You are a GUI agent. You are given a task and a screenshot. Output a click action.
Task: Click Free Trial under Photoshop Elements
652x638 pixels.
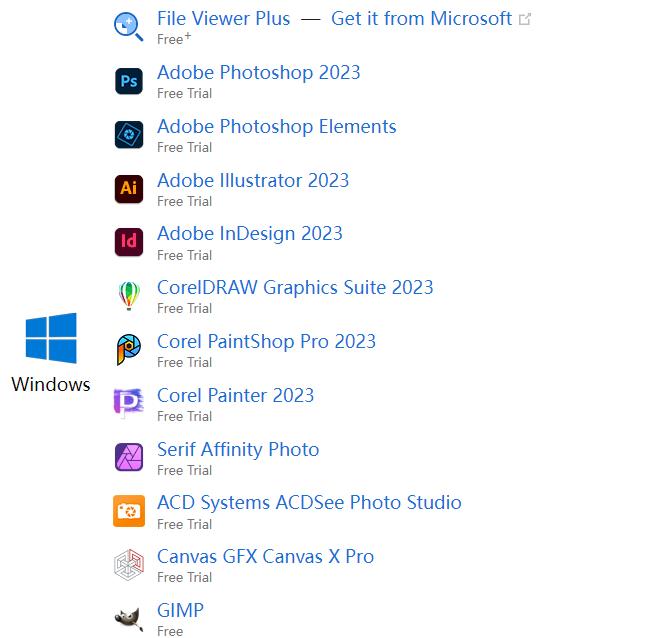[x=185, y=147]
